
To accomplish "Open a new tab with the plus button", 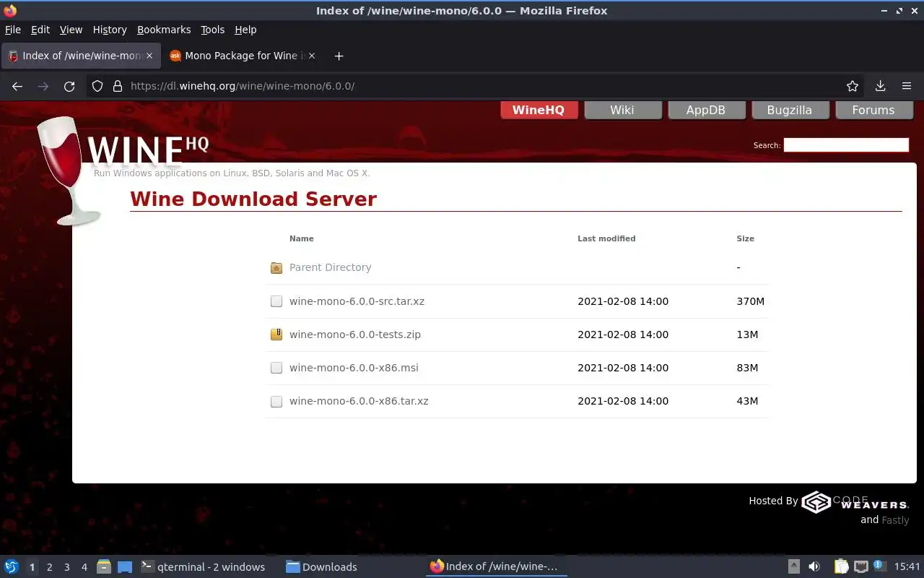I will coord(339,56).
